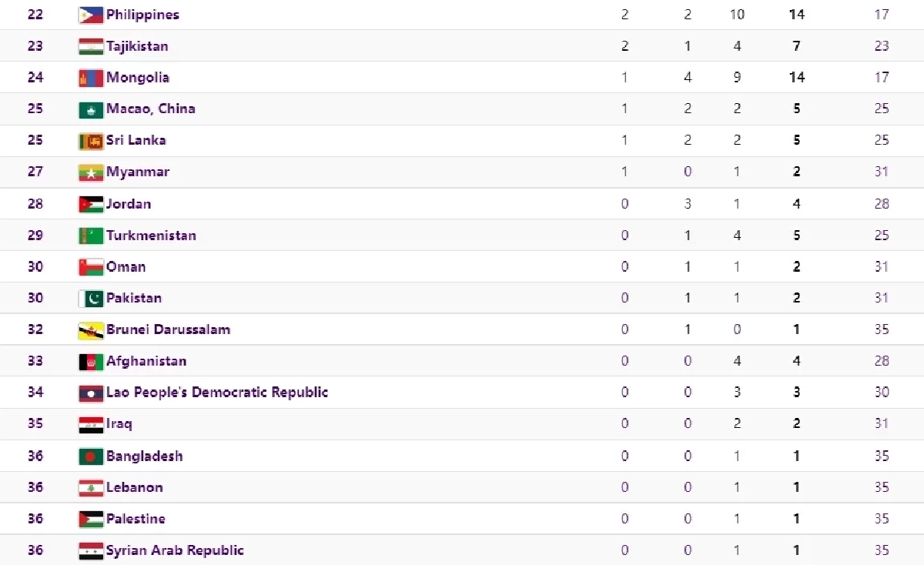Screen dimensions: 924x565
Task: Click the Philippines flag icon
Action: [x=91, y=15]
